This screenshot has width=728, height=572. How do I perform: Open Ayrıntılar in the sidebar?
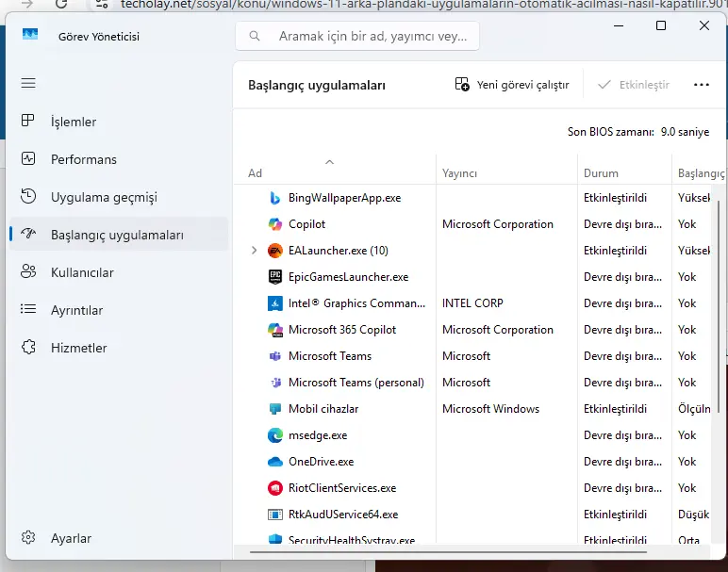(119, 310)
